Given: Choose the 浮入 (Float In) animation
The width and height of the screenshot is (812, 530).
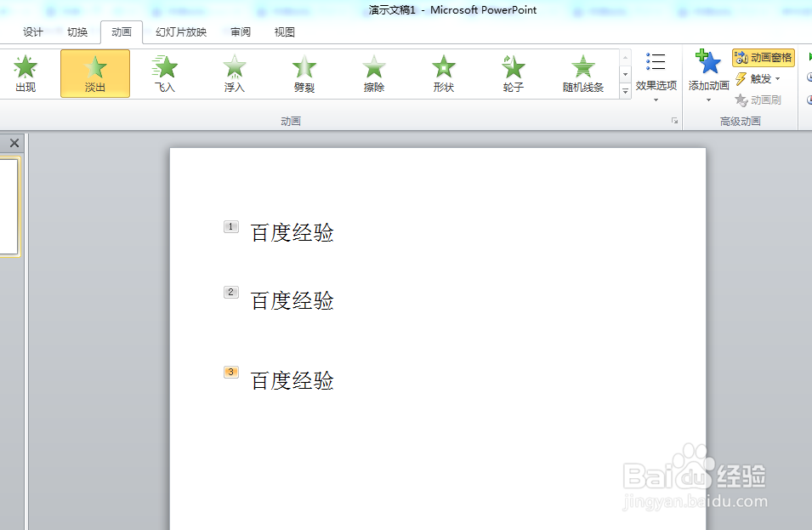Looking at the screenshot, I should (234, 72).
